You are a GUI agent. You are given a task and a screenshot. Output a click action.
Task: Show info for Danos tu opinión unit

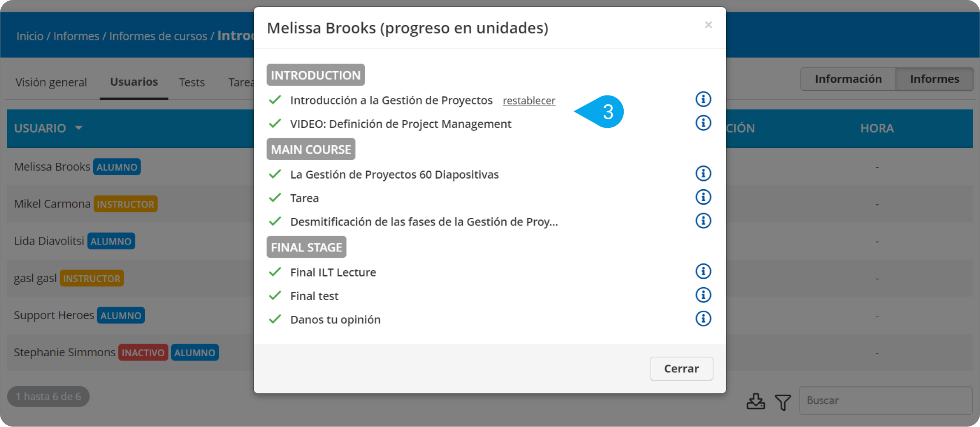(x=703, y=319)
